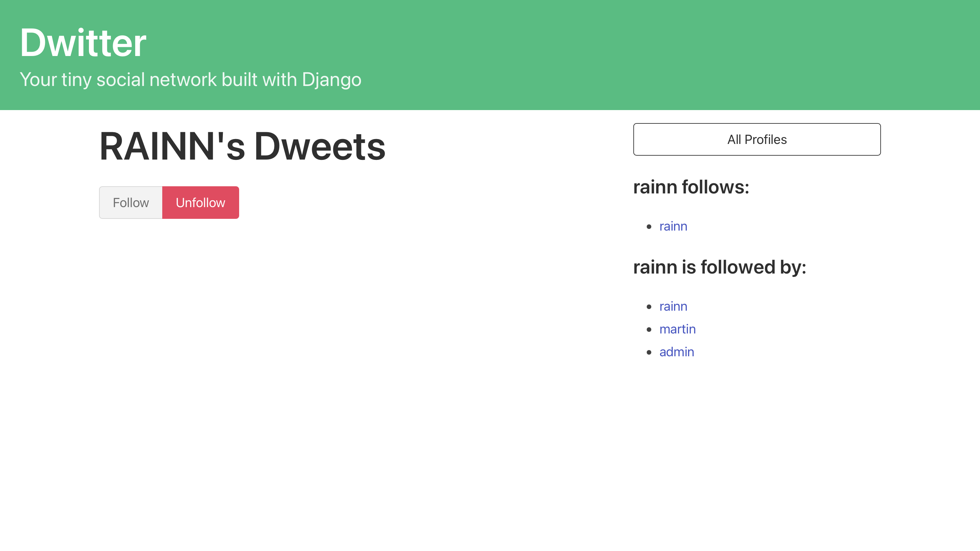Select rainn in the followers list
Viewport: 980px width, 551px height.
pyautogui.click(x=673, y=306)
